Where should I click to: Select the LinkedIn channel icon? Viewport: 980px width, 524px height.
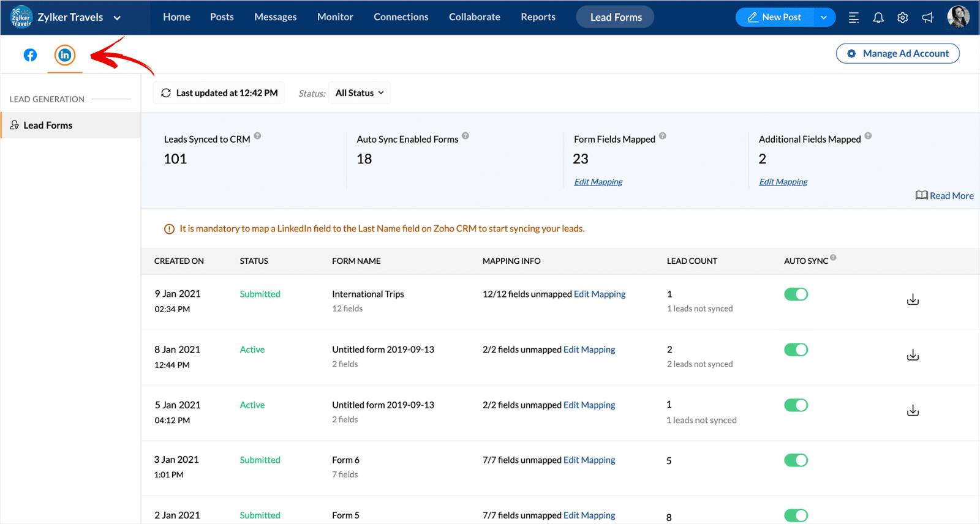[x=65, y=55]
